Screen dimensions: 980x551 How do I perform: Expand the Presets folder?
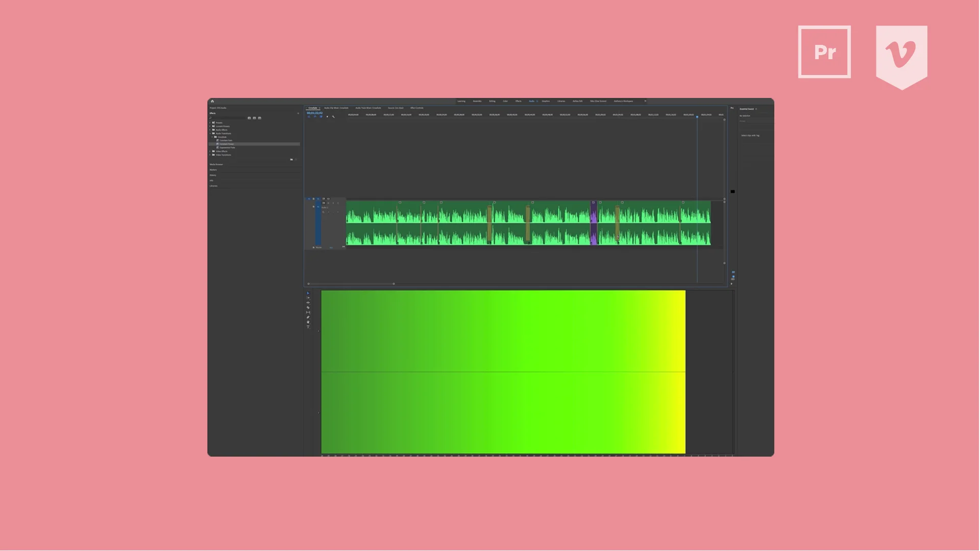[x=210, y=123]
